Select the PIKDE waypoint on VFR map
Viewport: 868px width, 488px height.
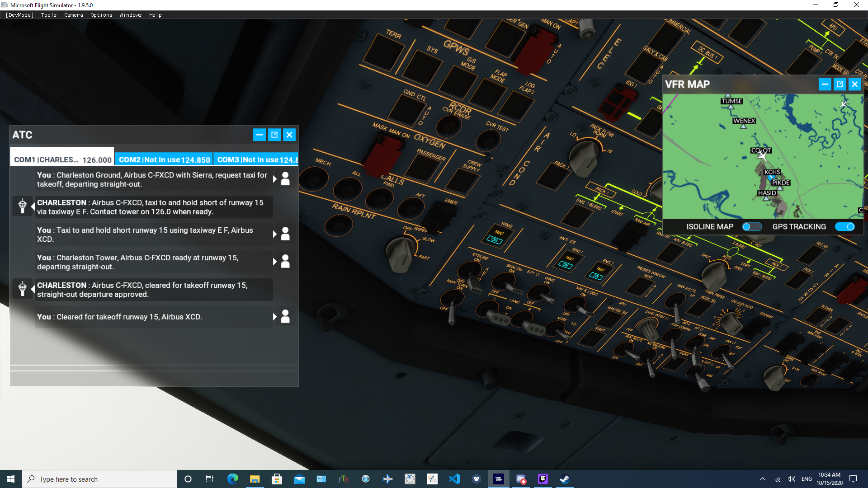point(781,183)
